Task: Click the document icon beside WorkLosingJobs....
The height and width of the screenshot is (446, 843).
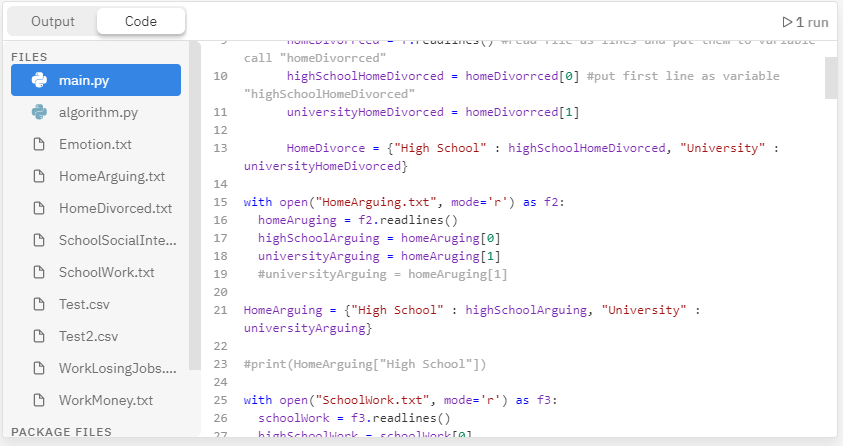Action: tap(39, 368)
